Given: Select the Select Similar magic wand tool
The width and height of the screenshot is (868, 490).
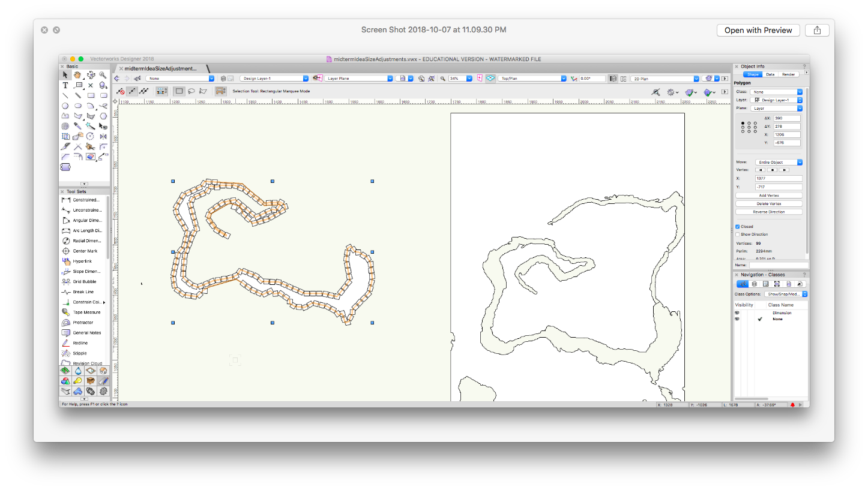Looking at the screenshot, I should [x=91, y=126].
